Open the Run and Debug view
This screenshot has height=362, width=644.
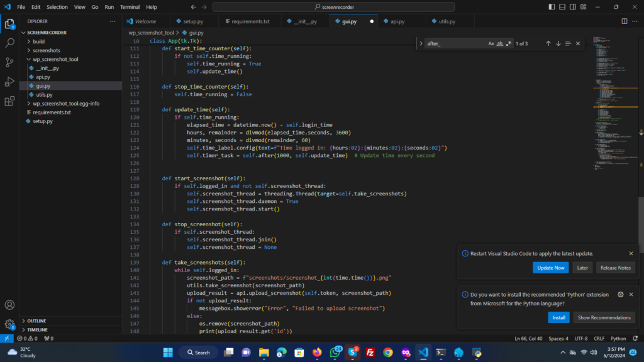(9, 82)
